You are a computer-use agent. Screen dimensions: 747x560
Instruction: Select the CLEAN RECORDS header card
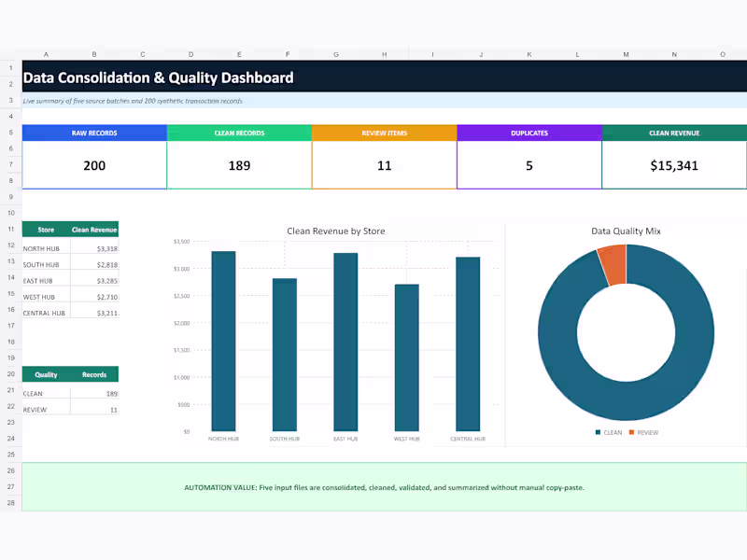pos(239,133)
